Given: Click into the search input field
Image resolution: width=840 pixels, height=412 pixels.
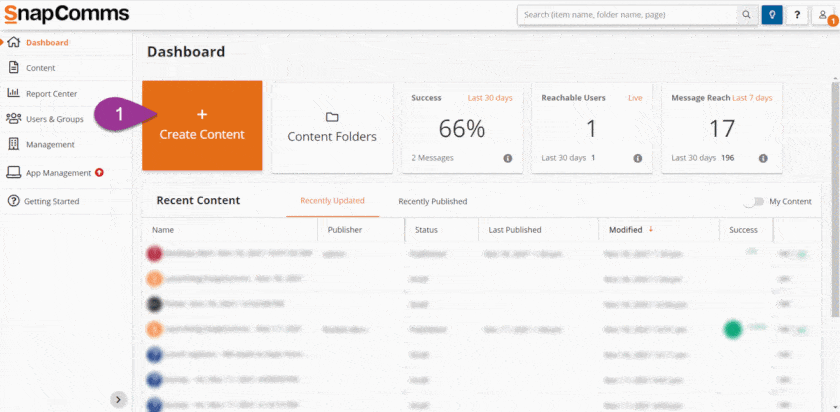Looking at the screenshot, I should (628, 15).
